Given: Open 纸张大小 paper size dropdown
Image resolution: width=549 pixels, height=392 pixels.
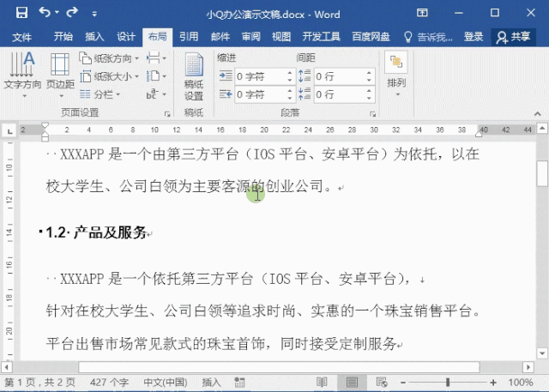Looking at the screenshot, I should coord(109,76).
